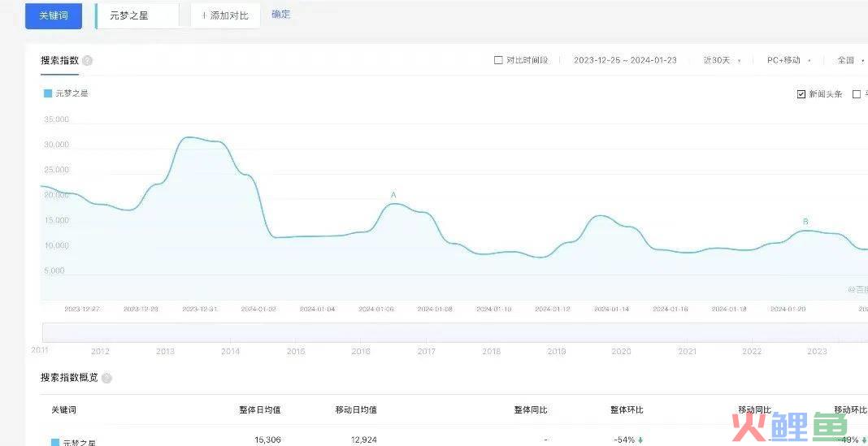
Task: Click year 2011 on the timeline
Action: click(x=39, y=349)
